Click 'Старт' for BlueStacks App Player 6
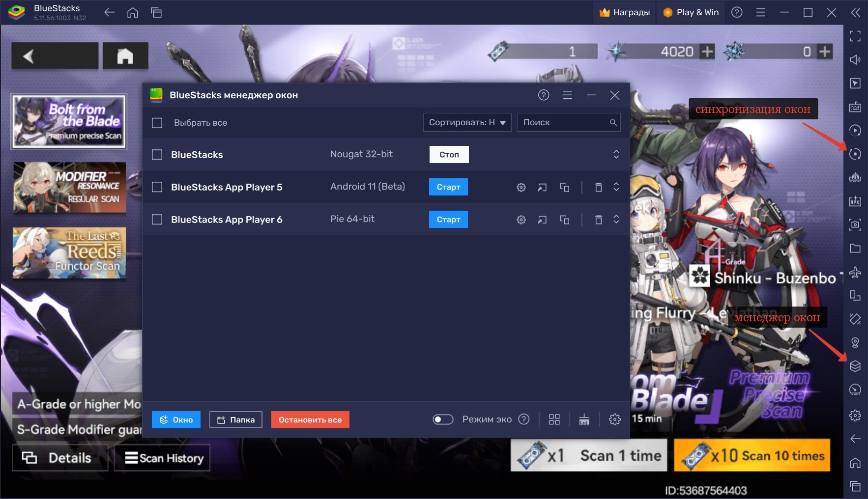The image size is (868, 499). pyautogui.click(x=448, y=220)
